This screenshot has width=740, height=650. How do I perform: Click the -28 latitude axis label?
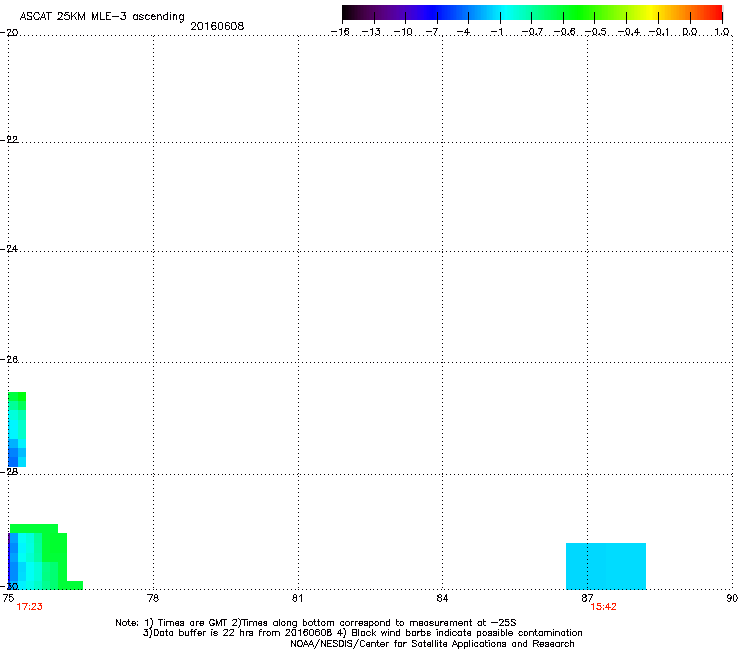[9, 472]
